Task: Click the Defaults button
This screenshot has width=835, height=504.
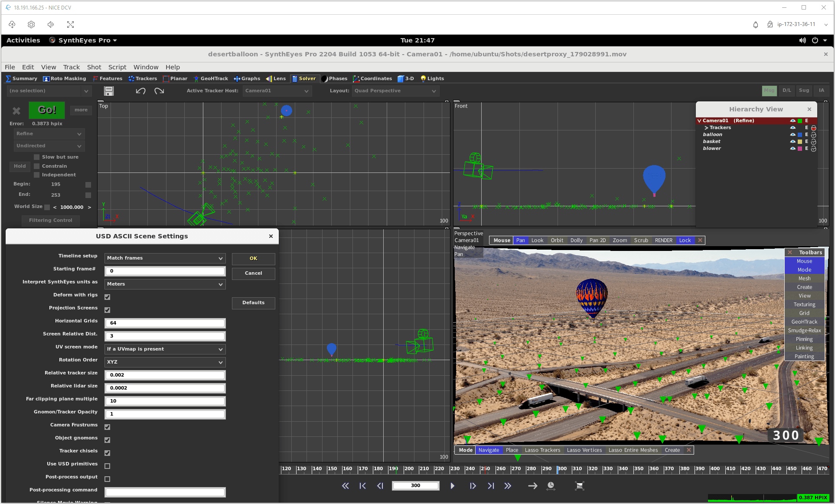Action: pyautogui.click(x=254, y=302)
